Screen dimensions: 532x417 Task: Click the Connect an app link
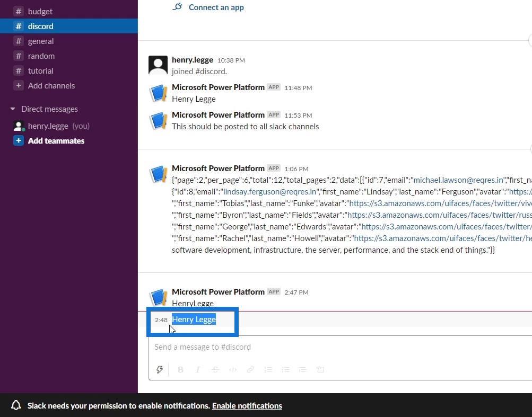pyautogui.click(x=216, y=7)
